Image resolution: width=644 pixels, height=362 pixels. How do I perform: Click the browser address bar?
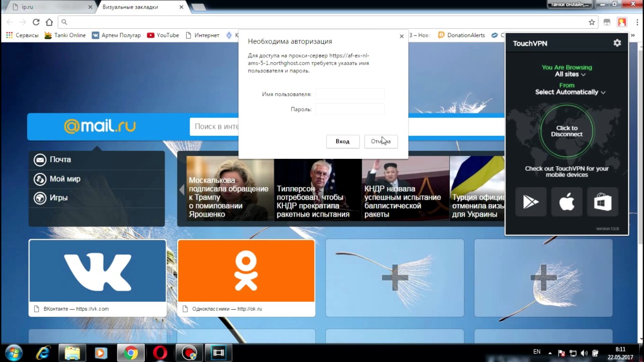pos(327,22)
